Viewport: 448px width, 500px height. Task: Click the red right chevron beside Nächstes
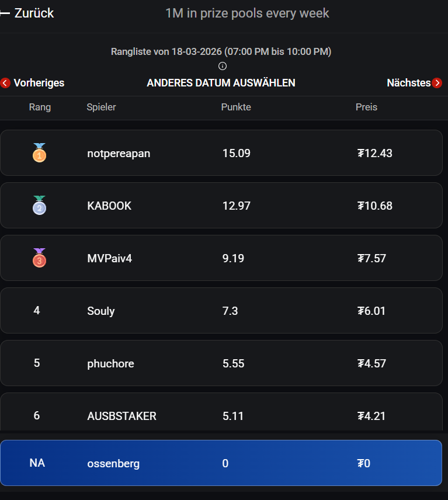[437, 83]
